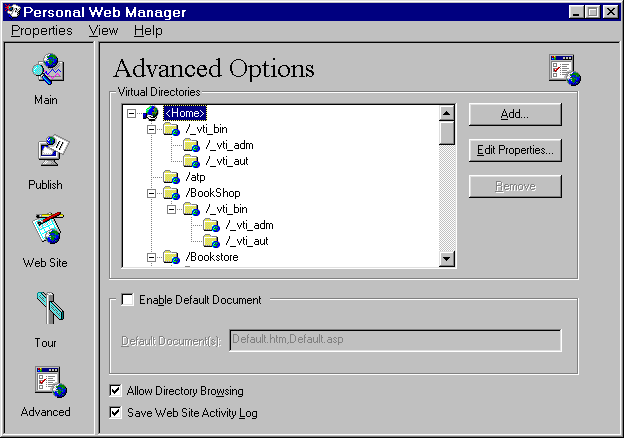Click the disabled Remove button
Image resolution: width=624 pixels, height=438 pixels.
point(515,186)
